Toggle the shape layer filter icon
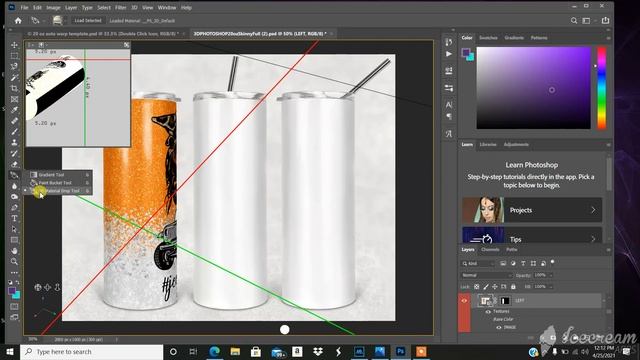 pos(533,264)
